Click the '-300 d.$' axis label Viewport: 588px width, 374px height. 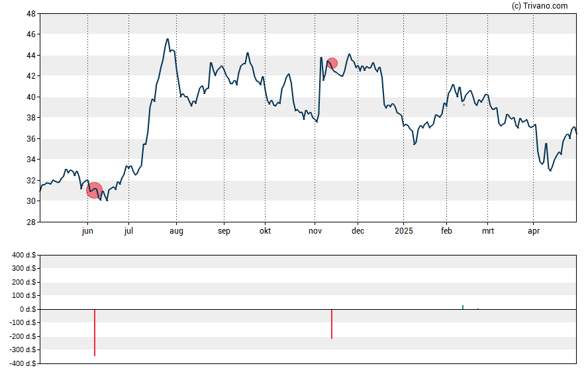pyautogui.click(x=23, y=350)
